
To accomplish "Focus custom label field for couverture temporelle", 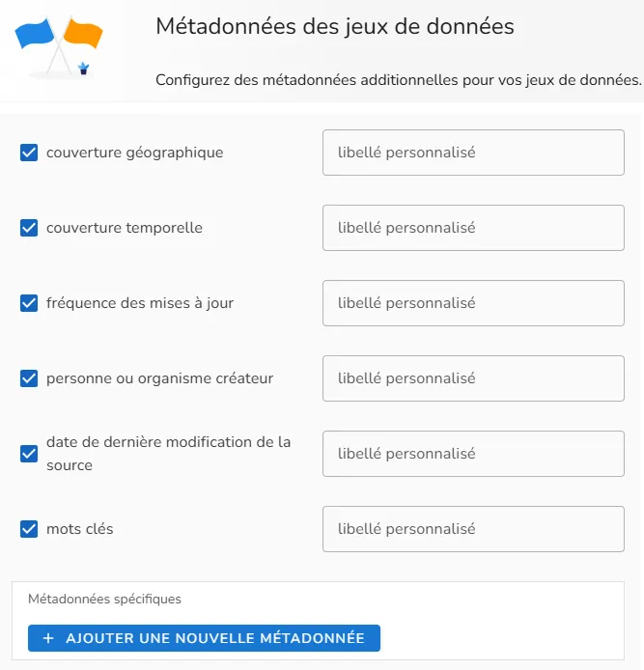I will point(473,228).
